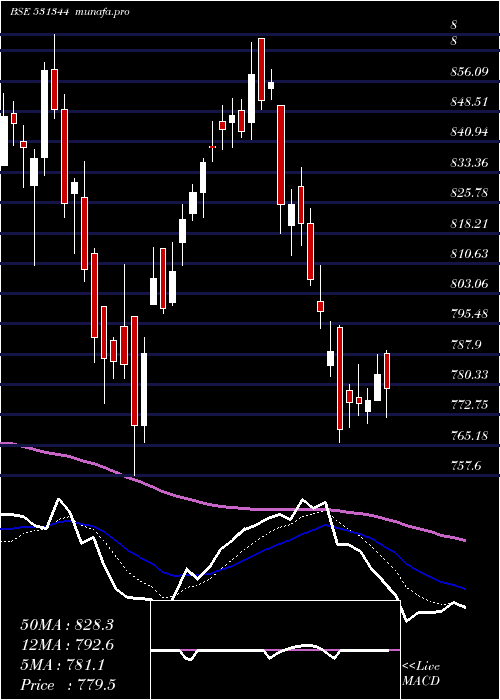Click the 825.78 price axis label

[x=469, y=193]
